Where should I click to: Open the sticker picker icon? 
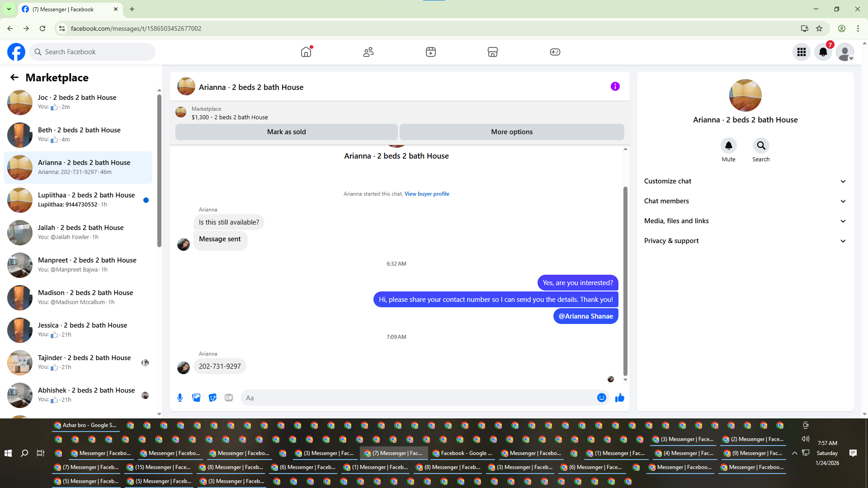(212, 398)
